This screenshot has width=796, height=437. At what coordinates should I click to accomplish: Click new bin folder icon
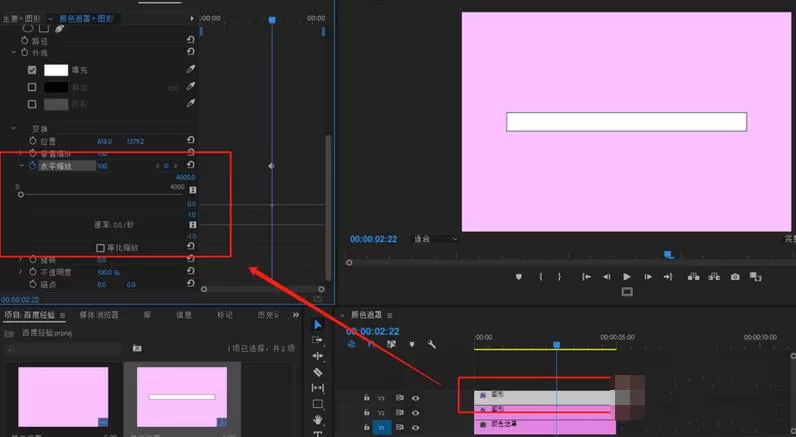137,348
